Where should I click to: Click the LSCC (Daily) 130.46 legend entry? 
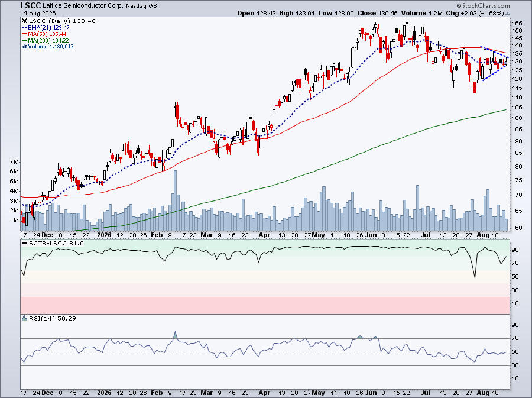click(x=62, y=21)
